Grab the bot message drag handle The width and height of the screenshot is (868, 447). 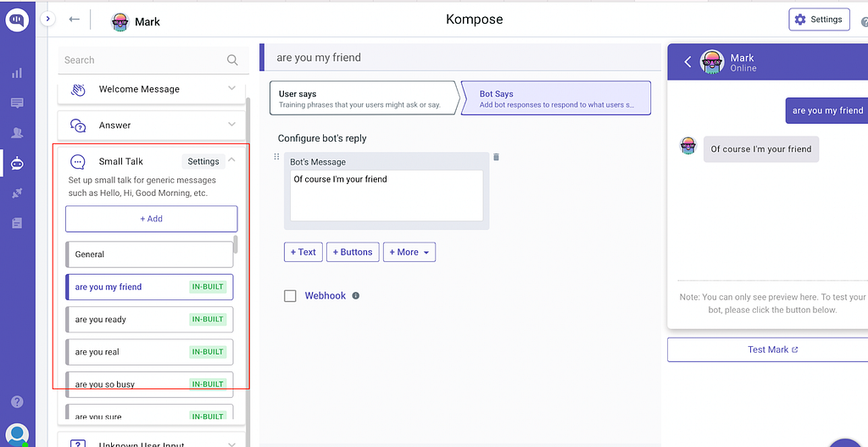coord(277,157)
